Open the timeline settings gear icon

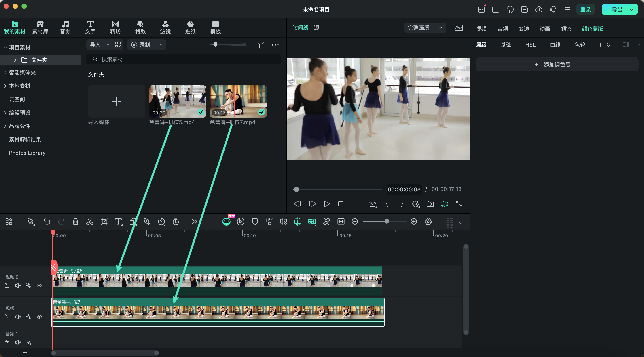coord(428,222)
